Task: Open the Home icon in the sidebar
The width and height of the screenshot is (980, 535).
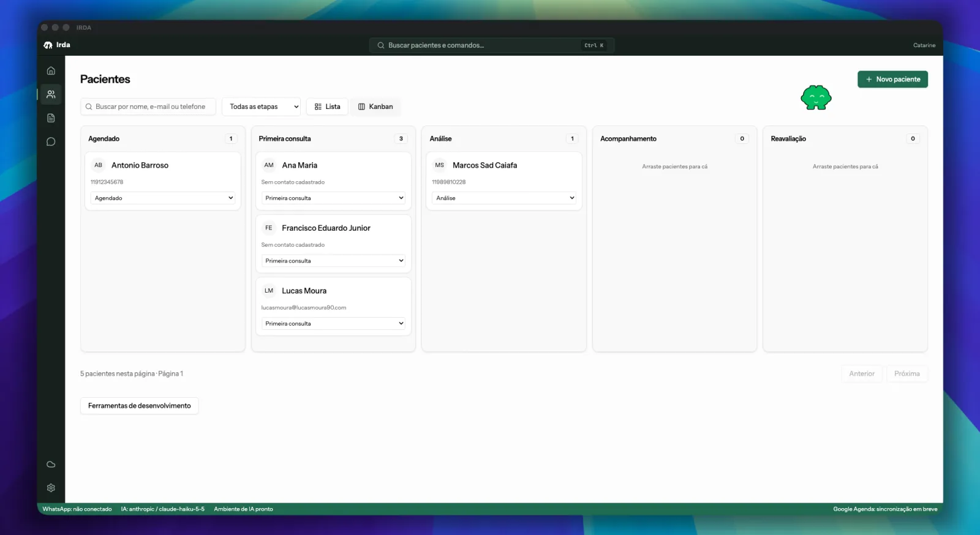Action: pos(51,70)
